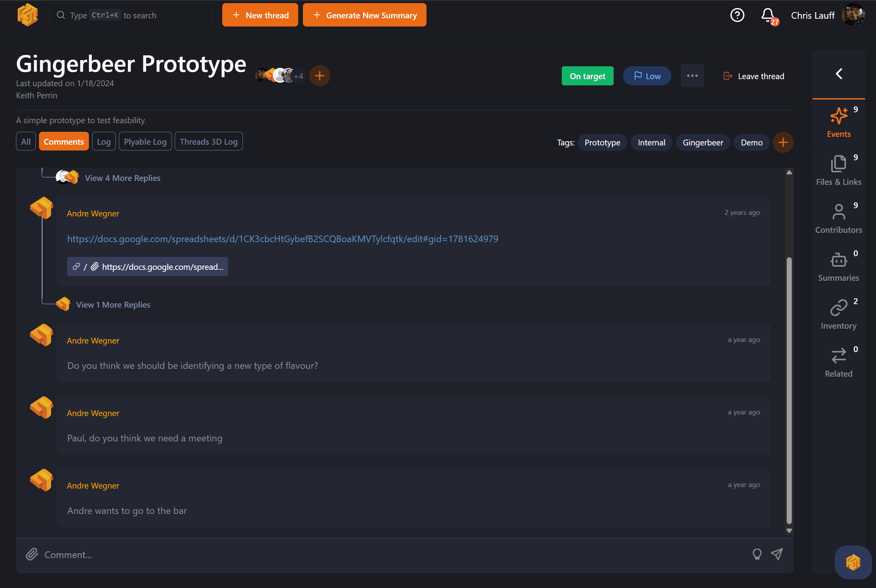Screen dimensions: 876x588
Task: Expand View 1 More Replies
Action: tap(113, 305)
